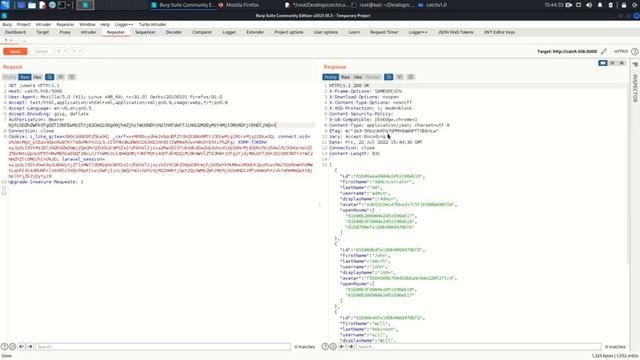Open Response search settings gear
The image size is (640, 360).
point(333,347)
